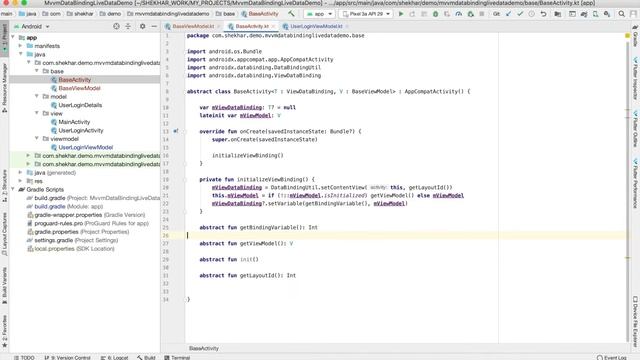Open the Terminal bottom tab
This screenshot has height=360, width=640.
click(x=177, y=358)
